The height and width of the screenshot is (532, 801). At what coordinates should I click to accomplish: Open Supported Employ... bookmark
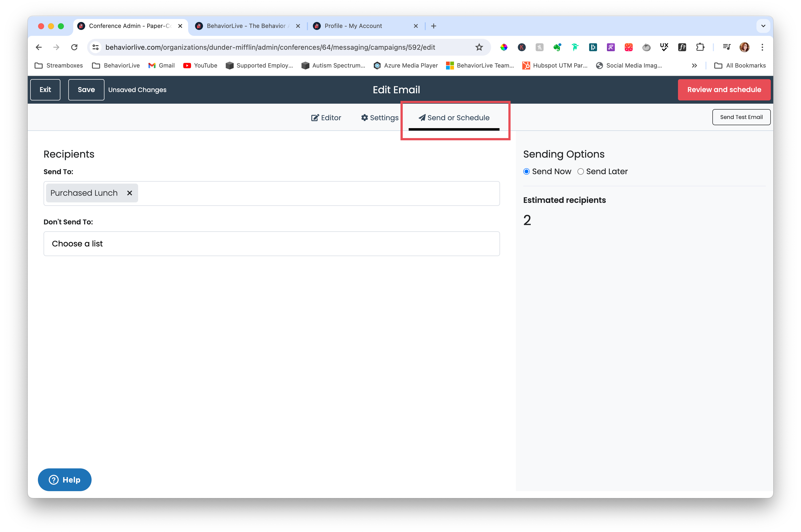pos(259,66)
